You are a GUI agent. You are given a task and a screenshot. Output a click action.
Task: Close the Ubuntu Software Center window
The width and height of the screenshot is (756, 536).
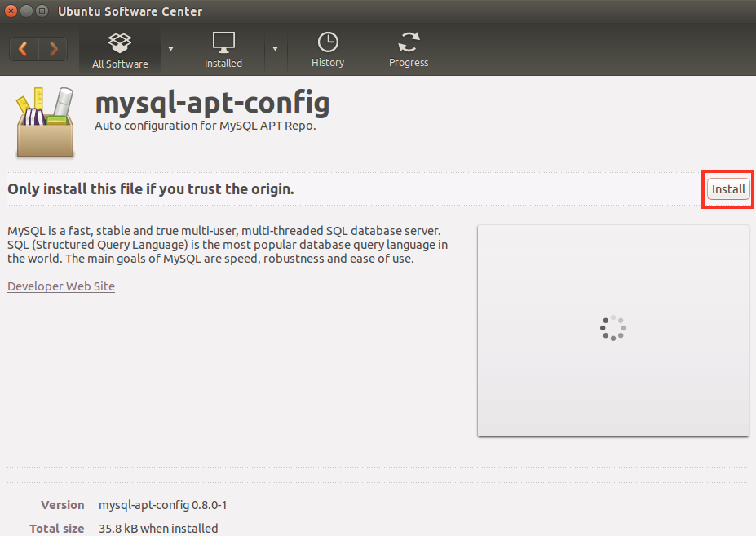click(x=11, y=11)
